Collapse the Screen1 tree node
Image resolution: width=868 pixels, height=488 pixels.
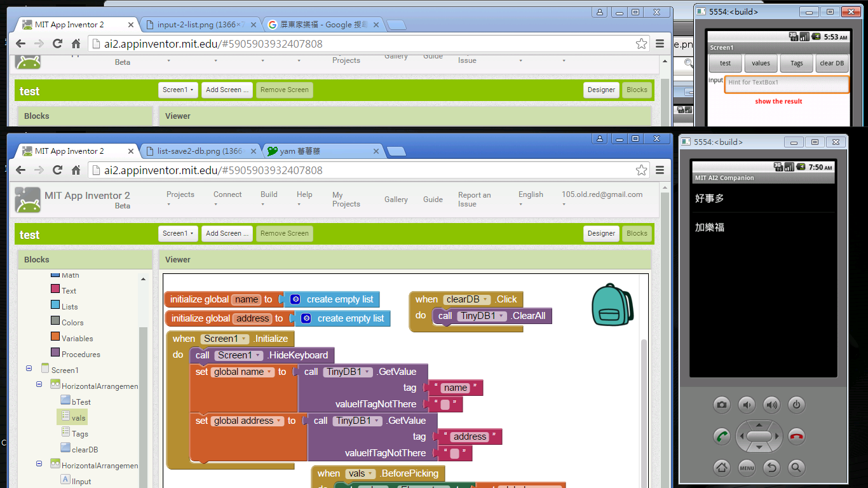29,369
